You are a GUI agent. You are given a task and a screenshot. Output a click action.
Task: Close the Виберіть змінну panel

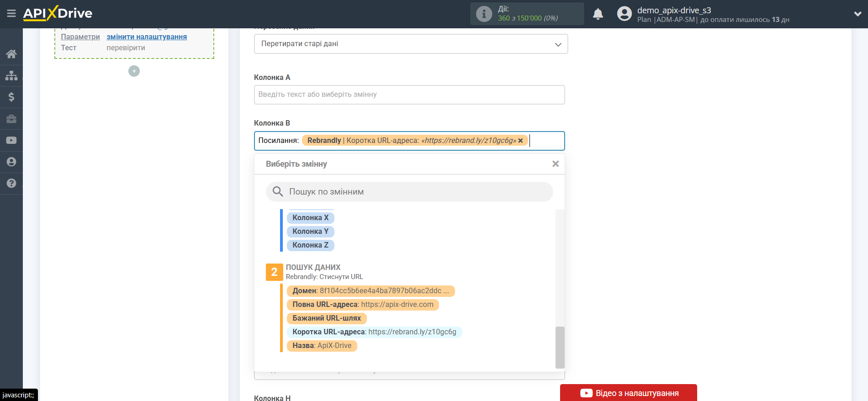tap(556, 164)
